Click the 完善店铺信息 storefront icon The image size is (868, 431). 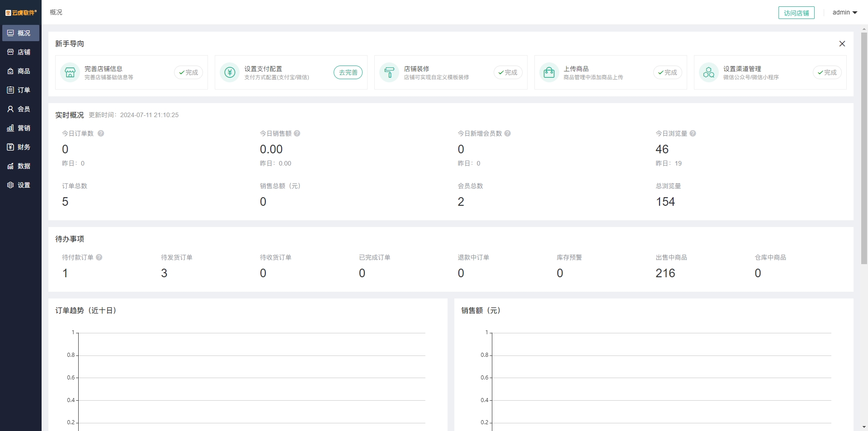70,72
